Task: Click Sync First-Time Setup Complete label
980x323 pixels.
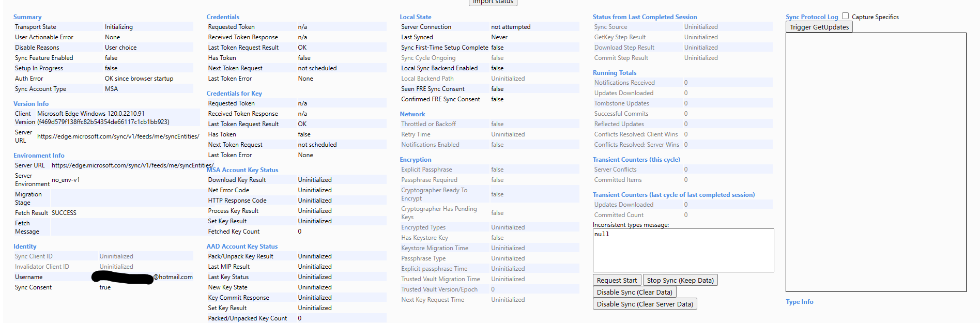Action: tap(445, 48)
